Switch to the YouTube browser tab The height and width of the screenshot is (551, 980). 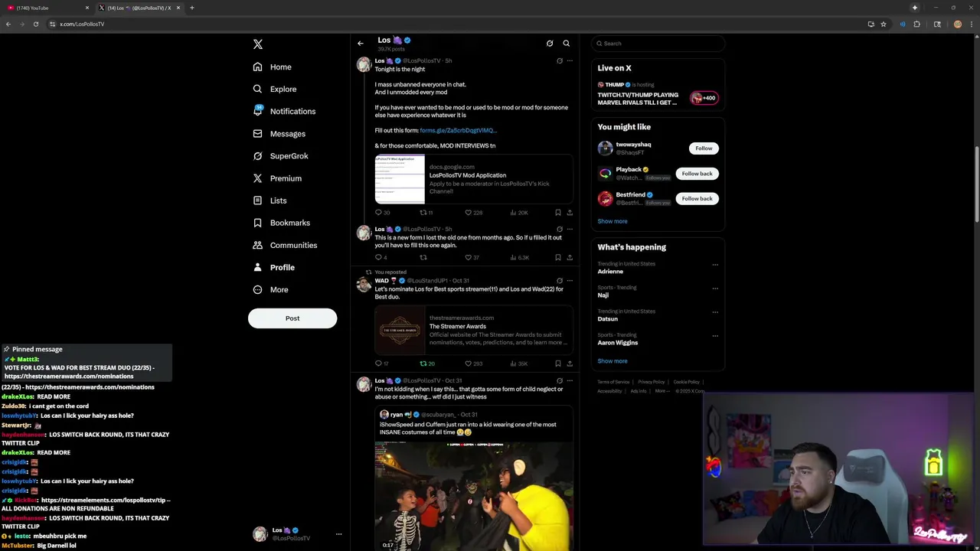click(46, 8)
